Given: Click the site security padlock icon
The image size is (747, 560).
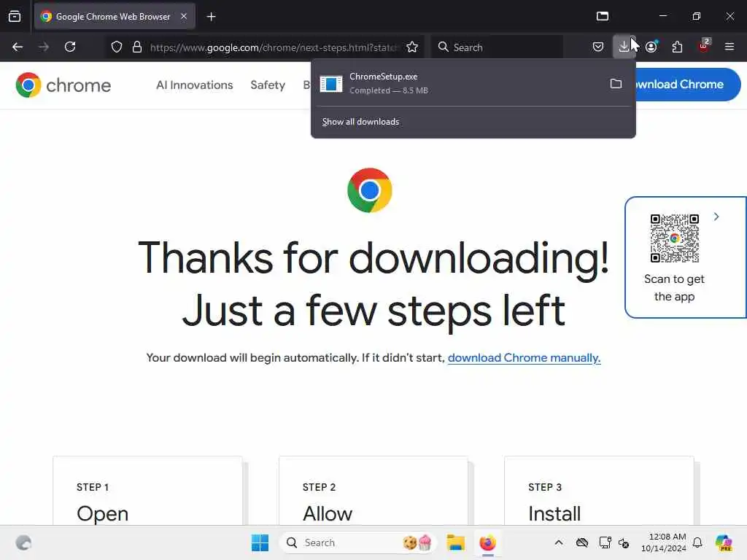Looking at the screenshot, I should click(136, 47).
